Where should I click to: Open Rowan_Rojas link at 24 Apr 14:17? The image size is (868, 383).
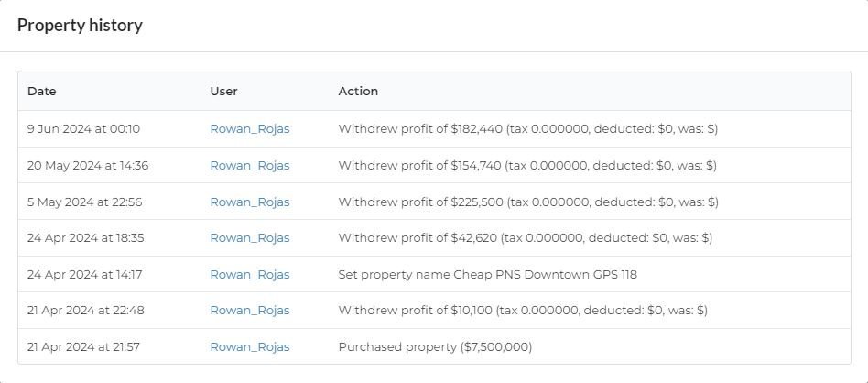pos(250,274)
